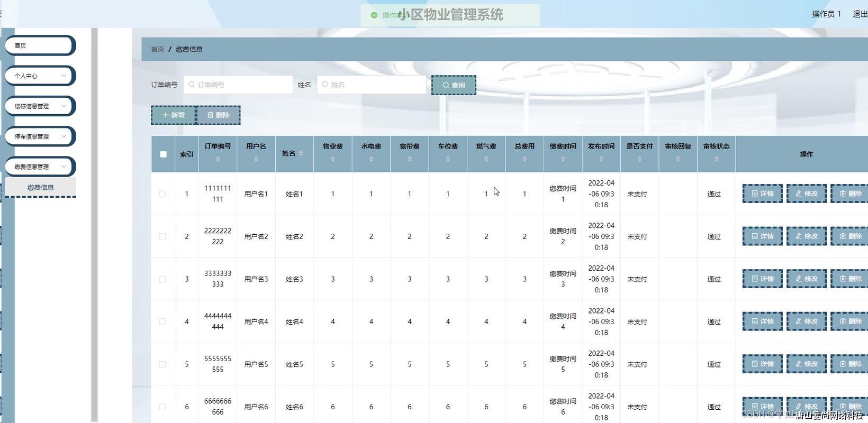Sort the table by 物业费 column arrows
The height and width of the screenshot is (423, 868).
click(x=332, y=159)
